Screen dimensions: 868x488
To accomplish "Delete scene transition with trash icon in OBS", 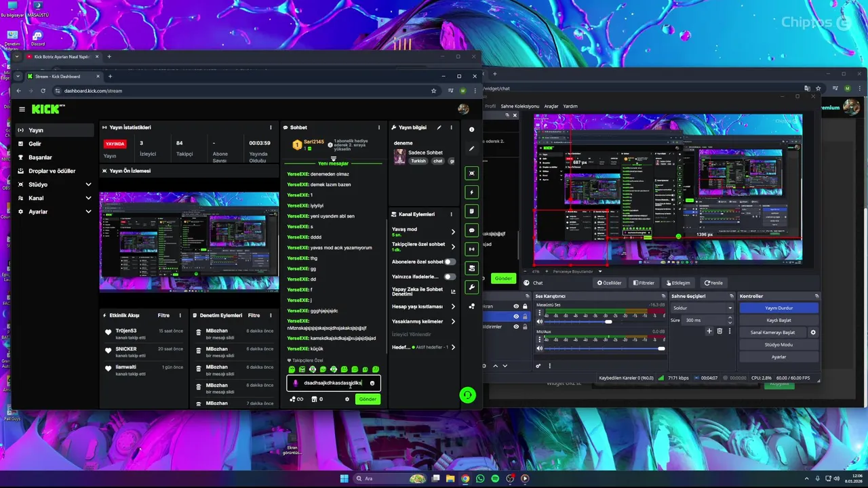I will (x=719, y=331).
